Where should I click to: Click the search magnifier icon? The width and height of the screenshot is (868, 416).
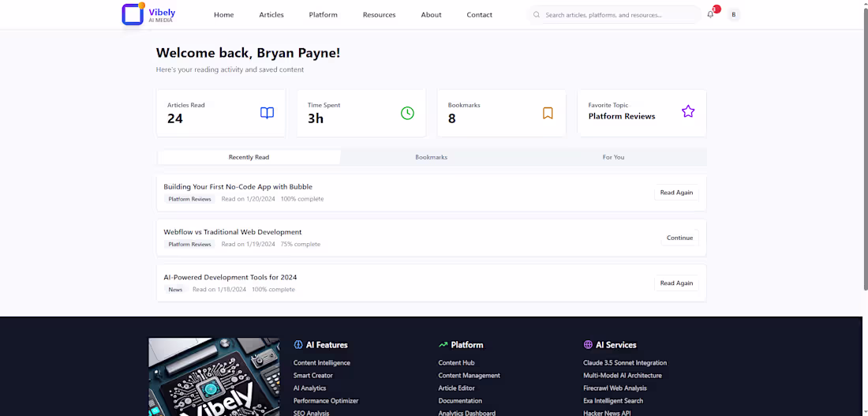click(537, 15)
